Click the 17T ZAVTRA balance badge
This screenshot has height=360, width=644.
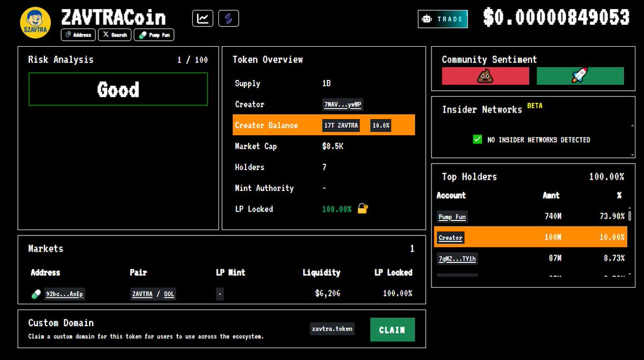coord(341,126)
